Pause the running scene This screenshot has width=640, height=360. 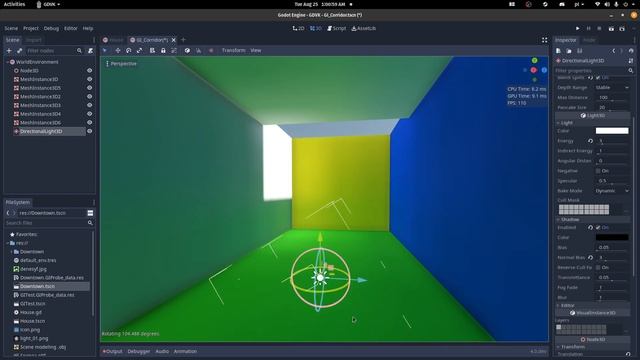tap(589, 29)
